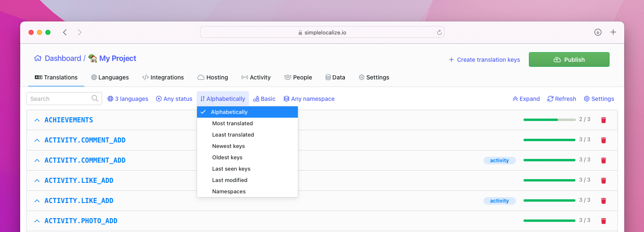Click the search magnifier icon
The image size is (644, 232).
(x=95, y=98)
